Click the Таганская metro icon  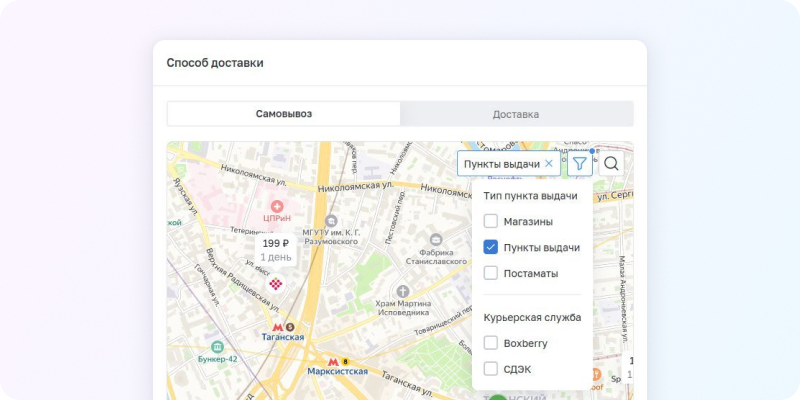coord(277,327)
